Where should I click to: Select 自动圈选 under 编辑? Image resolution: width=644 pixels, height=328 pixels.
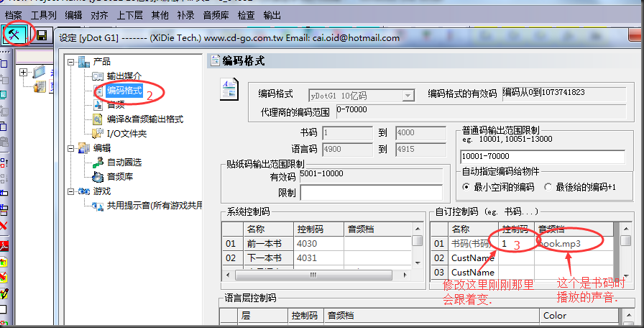[x=125, y=163]
